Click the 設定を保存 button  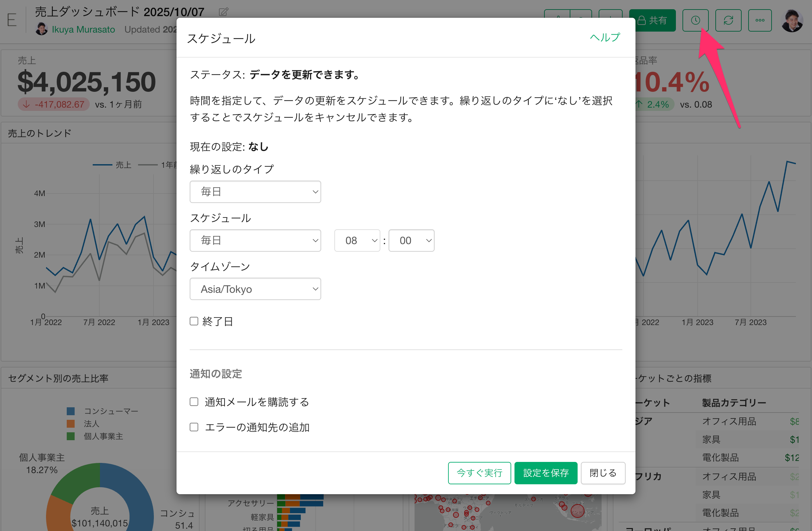tap(545, 473)
